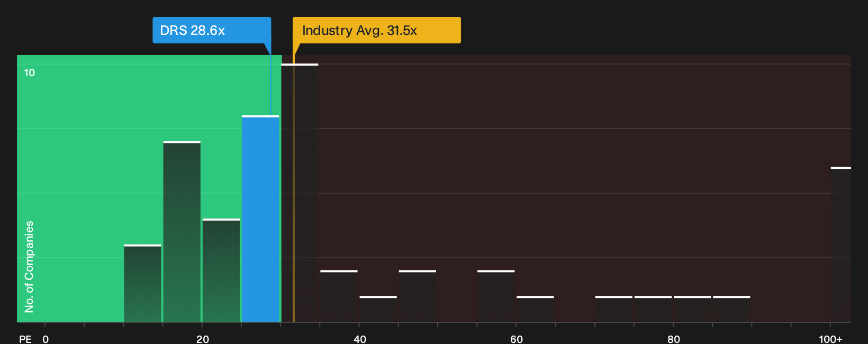This screenshot has width=868, height=344.
Task: Select the bar for PE 60-65
Action: point(535,309)
